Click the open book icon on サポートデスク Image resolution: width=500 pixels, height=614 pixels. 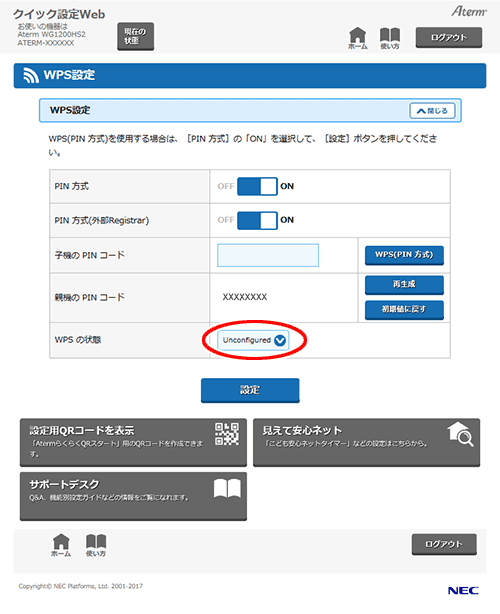coord(227,488)
